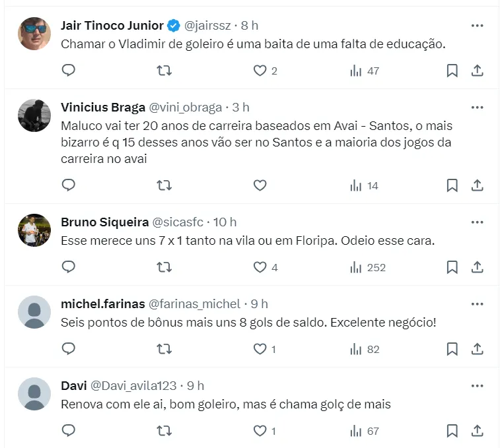Share Bruno Siqueira's tweet

pos(478,267)
